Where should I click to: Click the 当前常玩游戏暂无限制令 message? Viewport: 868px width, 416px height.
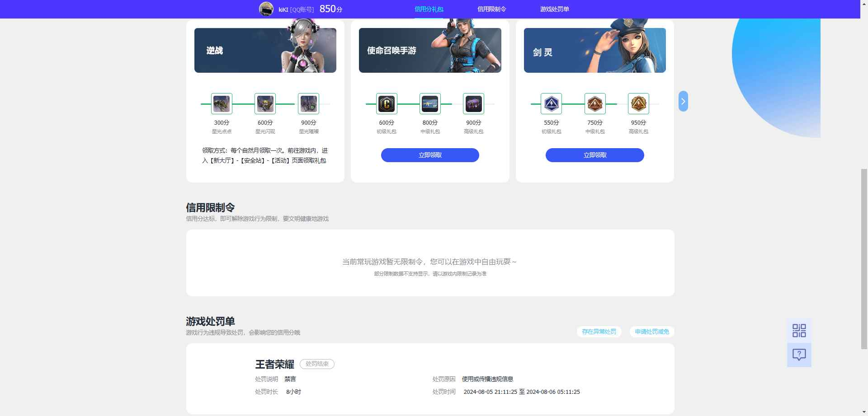tap(430, 262)
